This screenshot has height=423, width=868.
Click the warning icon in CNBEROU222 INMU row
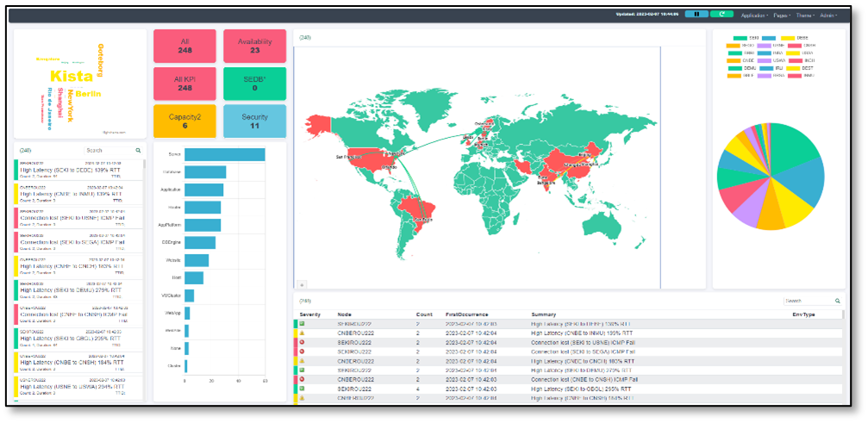click(x=302, y=333)
